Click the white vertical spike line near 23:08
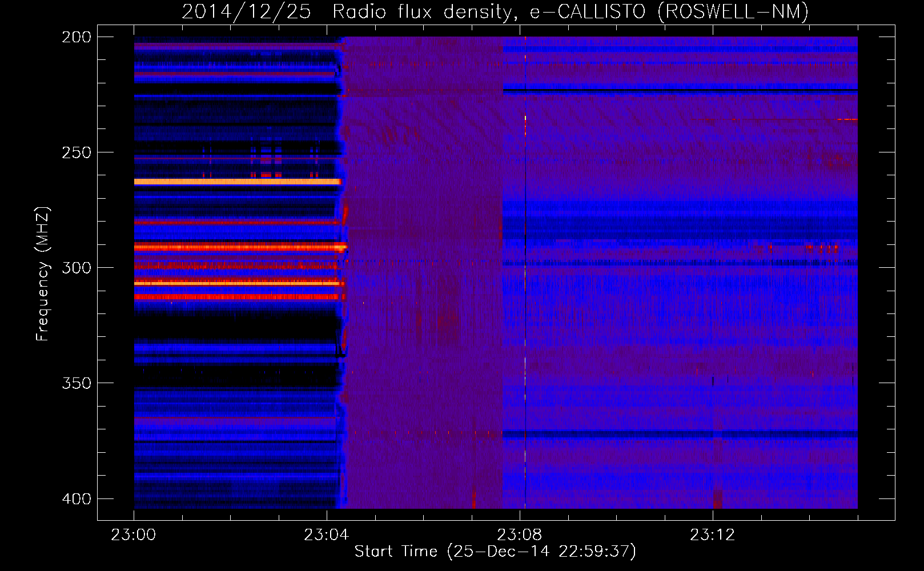Screen dimensions: 924x571 pyautogui.click(x=525, y=272)
